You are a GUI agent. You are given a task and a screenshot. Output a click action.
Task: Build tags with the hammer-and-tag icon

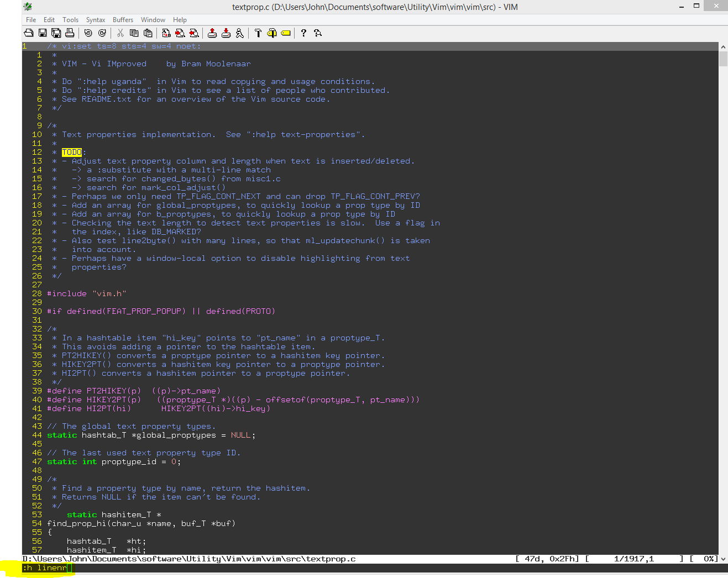click(271, 33)
